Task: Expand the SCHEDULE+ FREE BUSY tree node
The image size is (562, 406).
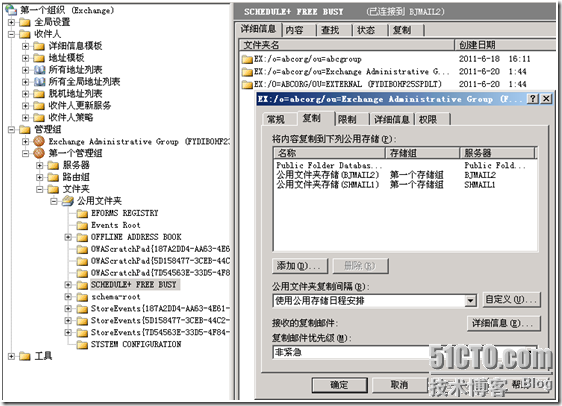Action: [68, 285]
